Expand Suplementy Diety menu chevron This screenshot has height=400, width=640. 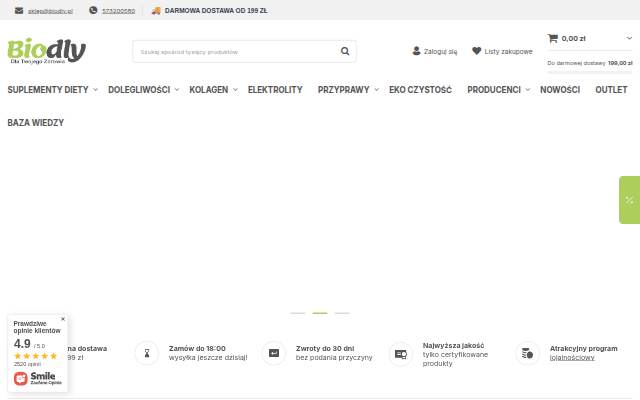coord(95,89)
